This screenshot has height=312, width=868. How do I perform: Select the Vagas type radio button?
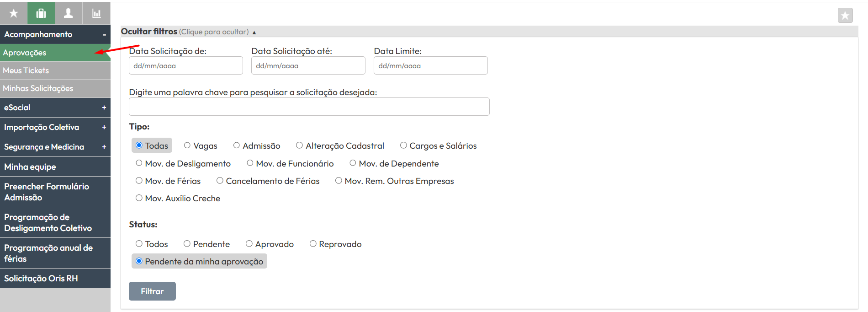point(187,145)
